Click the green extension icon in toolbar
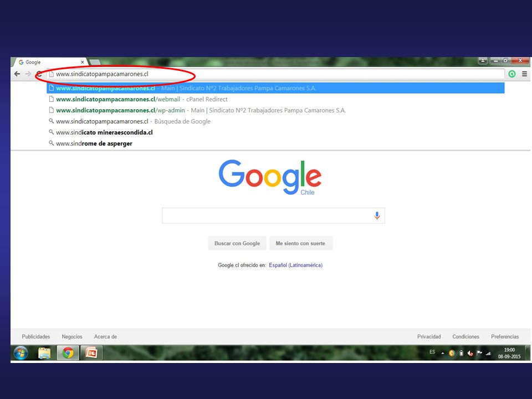532x399 pixels. tap(511, 74)
